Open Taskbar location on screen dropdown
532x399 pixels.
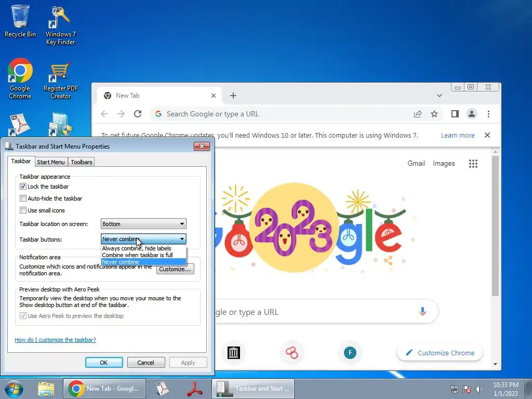click(143, 224)
